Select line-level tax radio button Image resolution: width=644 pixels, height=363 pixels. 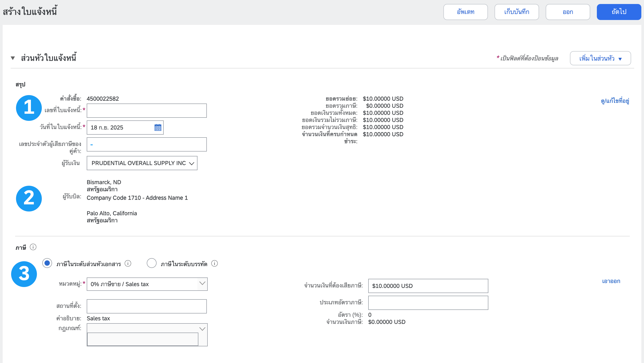pos(151,263)
